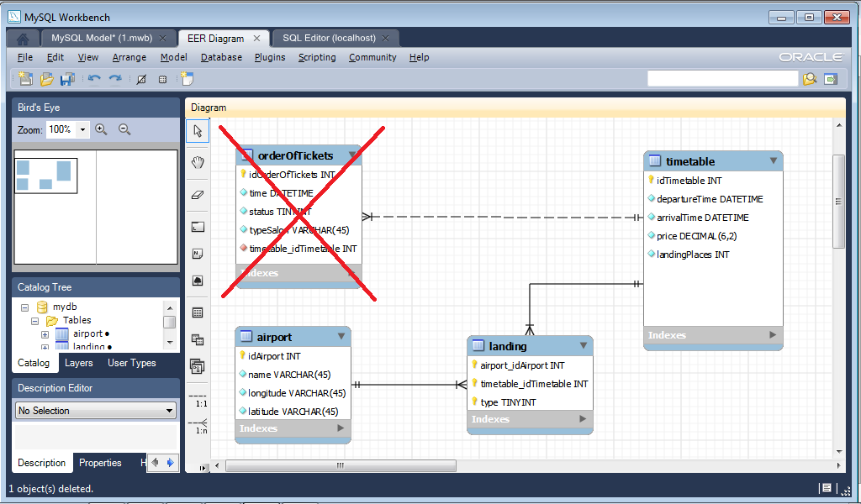This screenshot has width=861, height=504.
Task: Select the 1:1 relationship tool
Action: coord(198,399)
